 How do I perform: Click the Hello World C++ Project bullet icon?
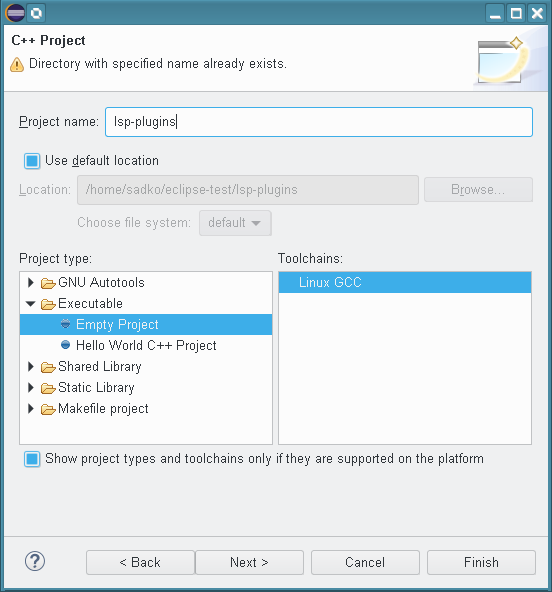point(65,345)
